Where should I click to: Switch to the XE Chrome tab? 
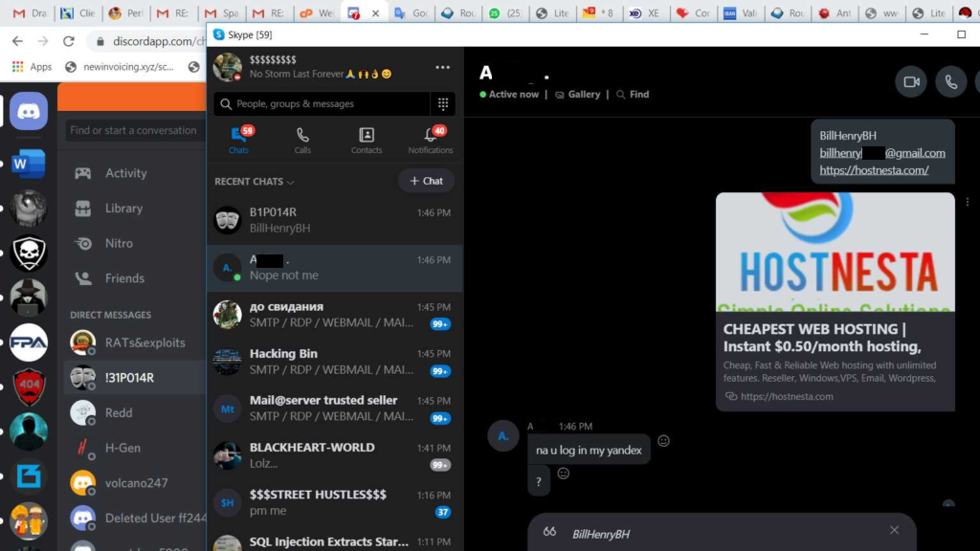[645, 13]
